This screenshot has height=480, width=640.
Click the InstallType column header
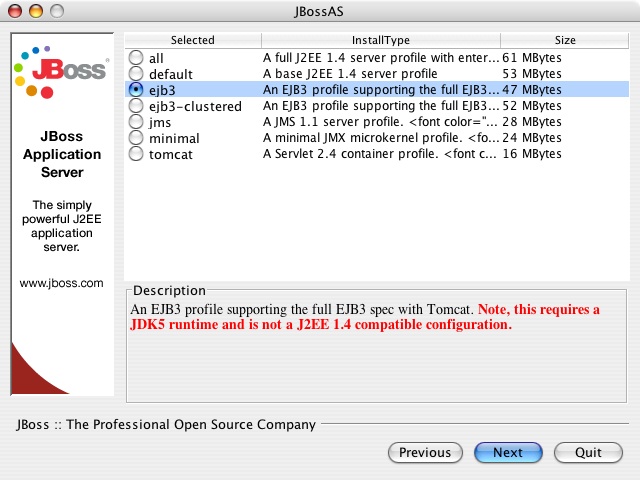[381, 40]
